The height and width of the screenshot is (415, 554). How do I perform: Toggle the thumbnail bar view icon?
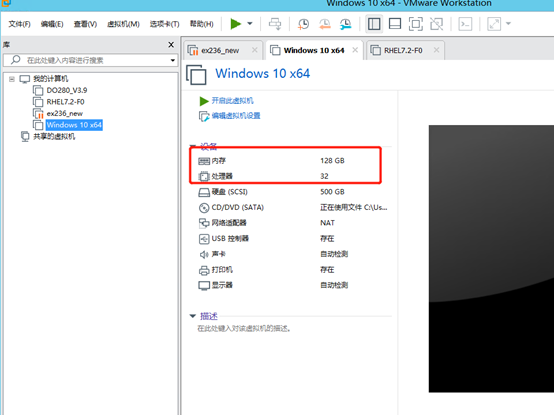(x=395, y=24)
